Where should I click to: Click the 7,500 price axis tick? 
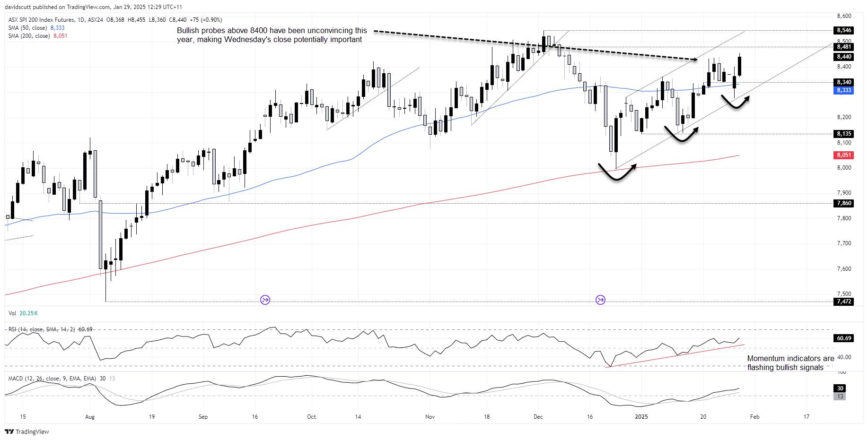844,294
